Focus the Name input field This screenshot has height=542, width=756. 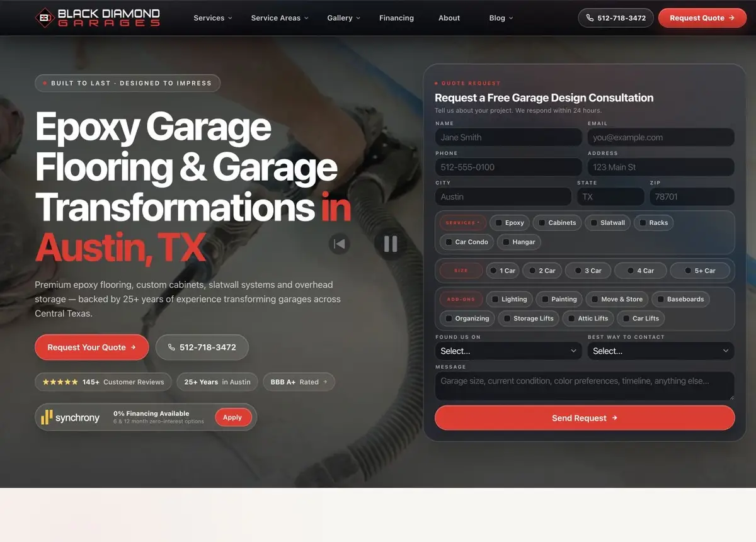click(508, 137)
